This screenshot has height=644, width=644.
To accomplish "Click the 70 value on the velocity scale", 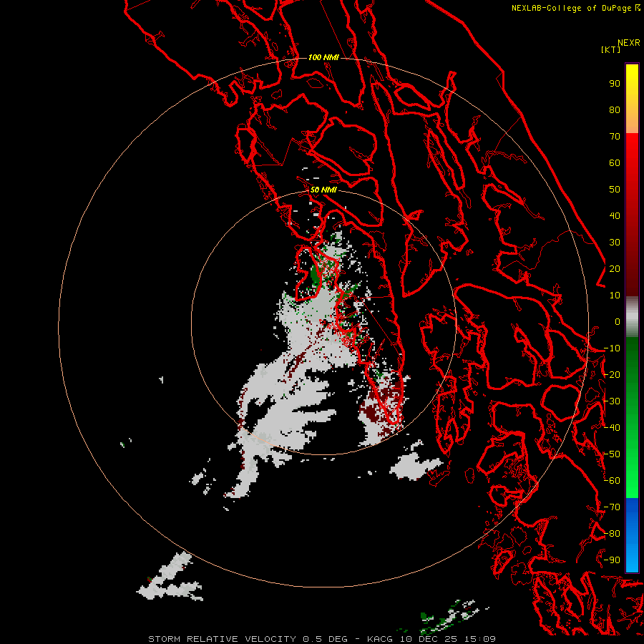I will [615, 137].
